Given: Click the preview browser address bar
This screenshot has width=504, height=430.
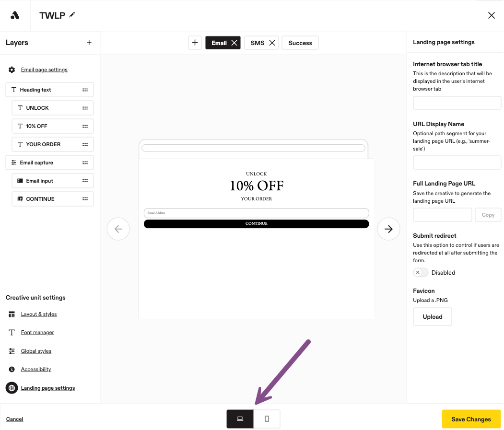Looking at the screenshot, I should [253, 148].
